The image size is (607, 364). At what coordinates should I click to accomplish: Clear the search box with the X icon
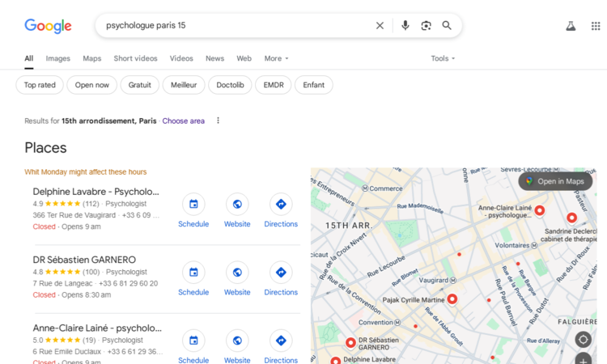point(380,26)
